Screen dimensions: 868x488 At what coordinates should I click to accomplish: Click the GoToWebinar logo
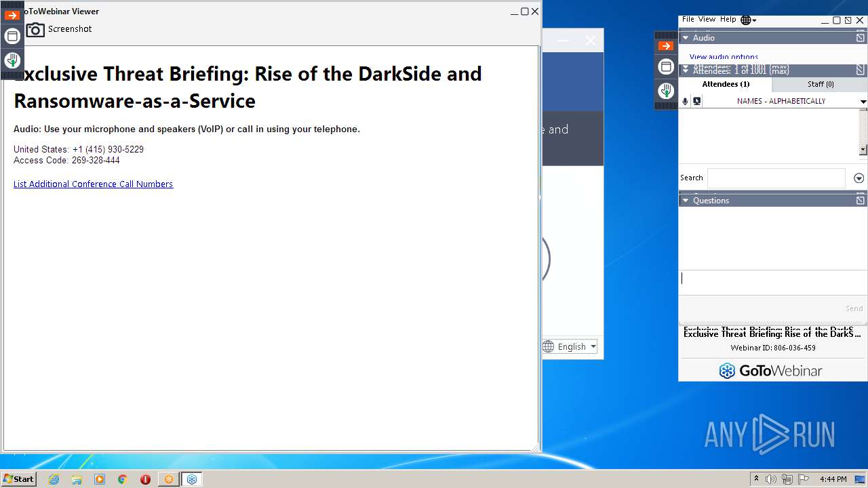(x=770, y=371)
